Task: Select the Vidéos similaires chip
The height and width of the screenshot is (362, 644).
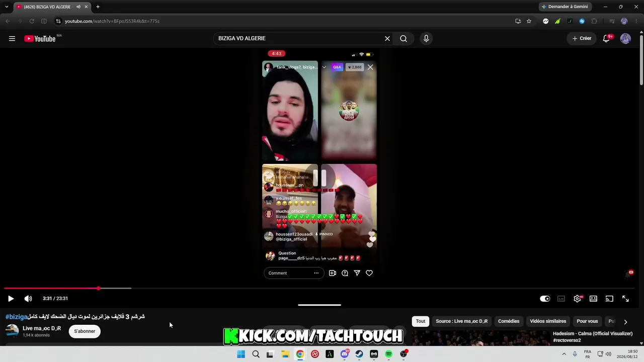Action: (548, 321)
